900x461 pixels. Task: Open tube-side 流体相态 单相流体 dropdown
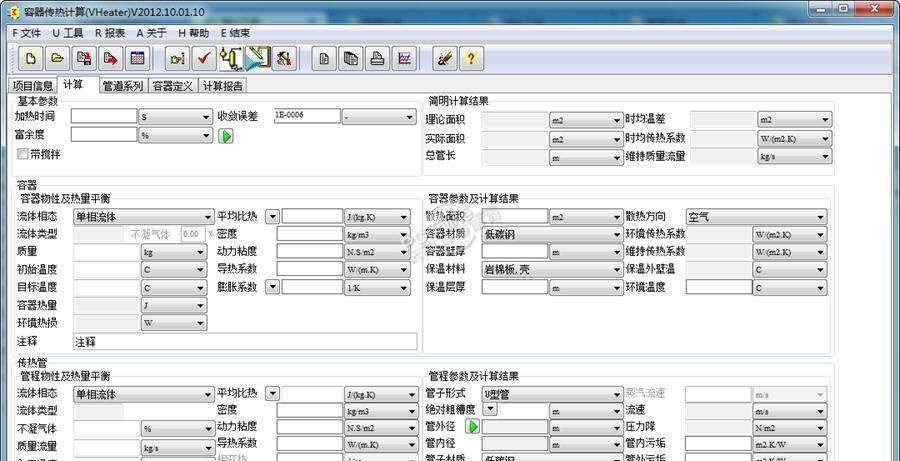(x=143, y=394)
